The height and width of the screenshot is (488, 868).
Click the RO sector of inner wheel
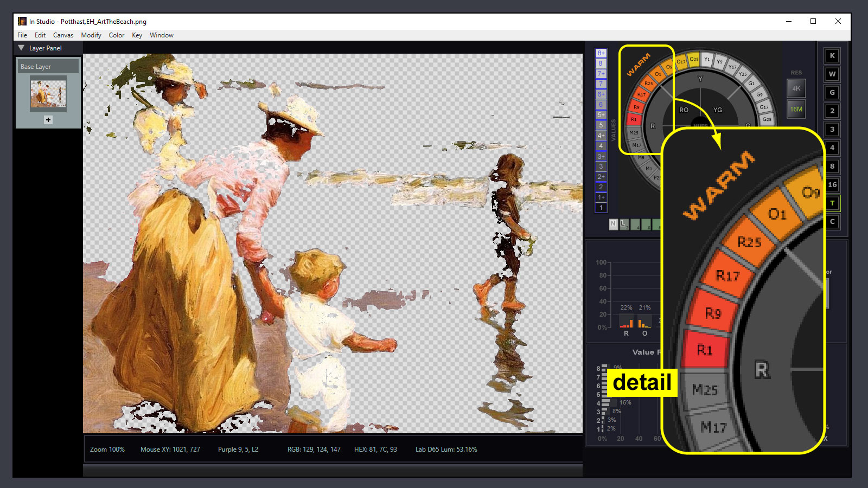tap(684, 110)
